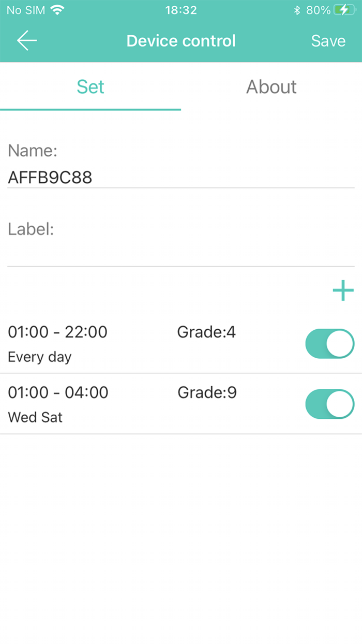Screen dimensions: 362x644
Task: Disable the 01:00 - 22:00 schedule toggle
Action: (329, 343)
